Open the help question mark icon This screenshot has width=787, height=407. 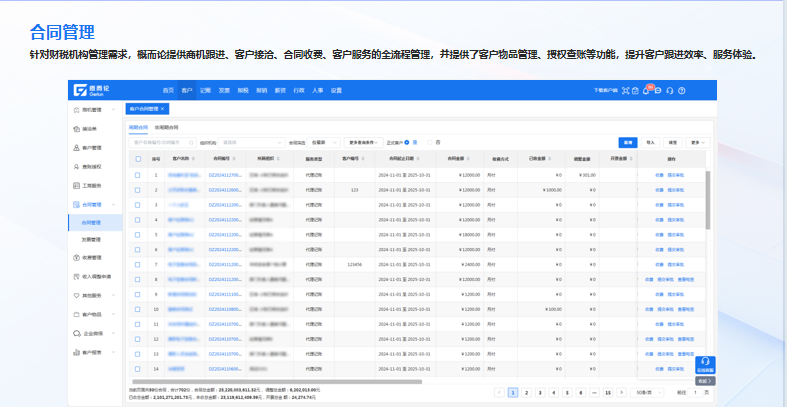(682, 90)
